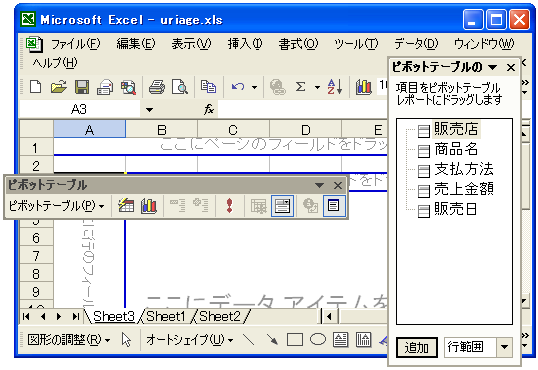
Task: Open the オートシェイプ(U) dropdown
Action: (x=190, y=340)
